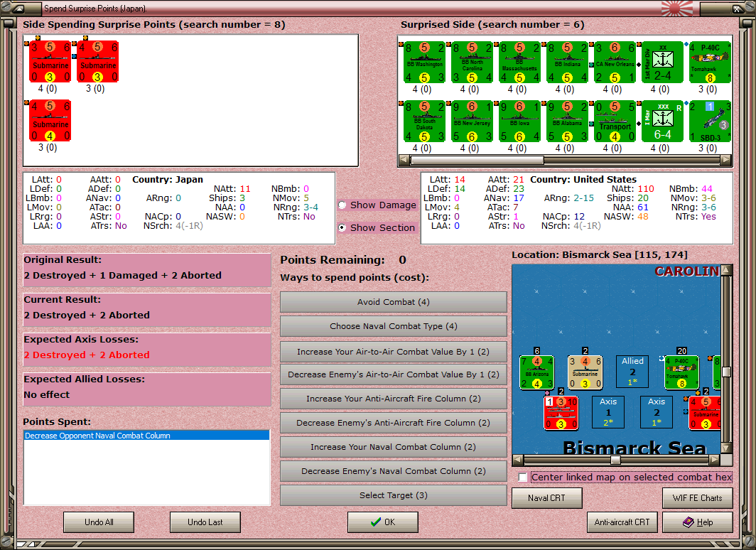Select the BB Alabama counter
The image size is (756, 550).
[568, 122]
